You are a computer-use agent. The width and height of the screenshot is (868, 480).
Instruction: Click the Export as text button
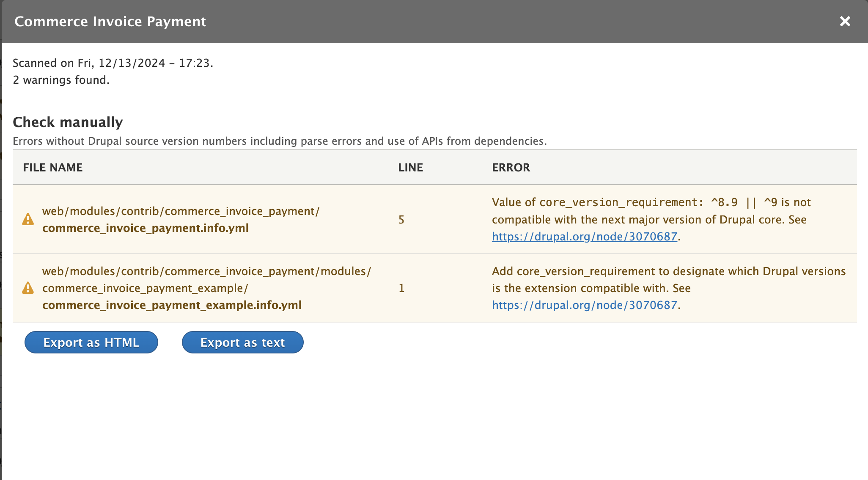pyautogui.click(x=242, y=342)
